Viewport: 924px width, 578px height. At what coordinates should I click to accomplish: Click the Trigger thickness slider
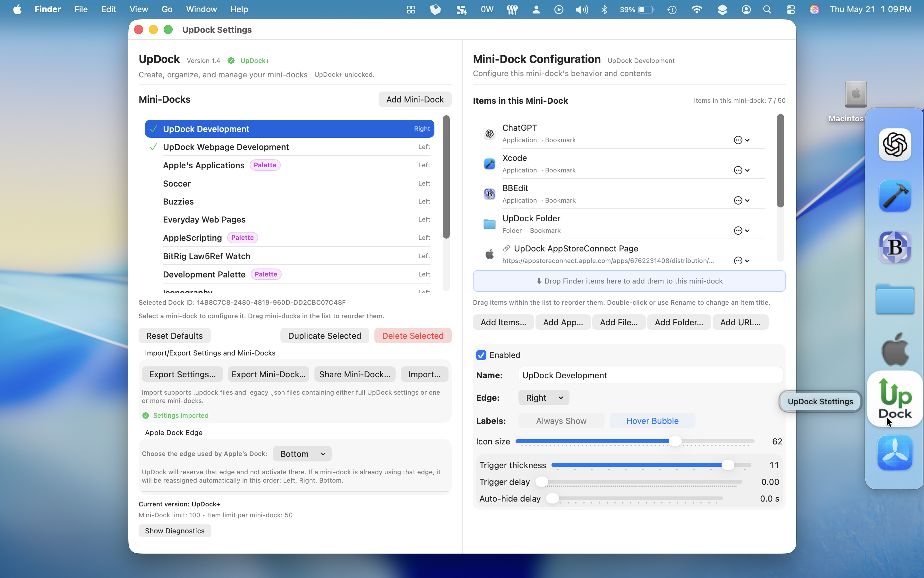coord(651,465)
